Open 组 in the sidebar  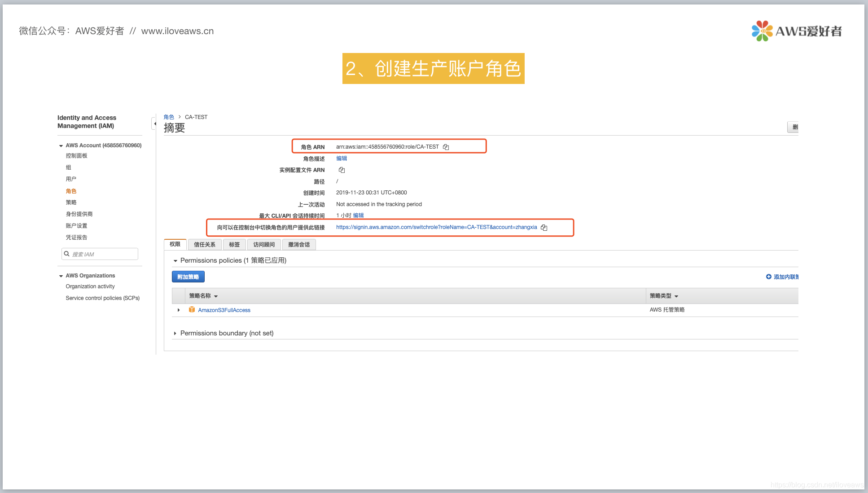pyautogui.click(x=68, y=167)
